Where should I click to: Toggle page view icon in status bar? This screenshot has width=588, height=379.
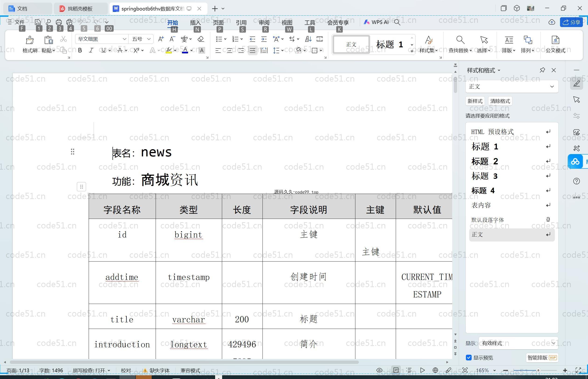click(x=396, y=370)
